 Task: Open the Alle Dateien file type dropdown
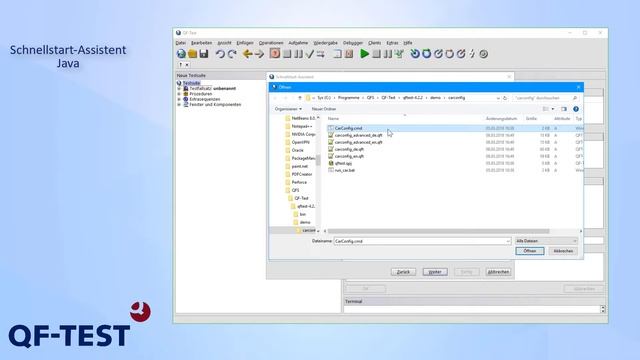click(x=546, y=241)
